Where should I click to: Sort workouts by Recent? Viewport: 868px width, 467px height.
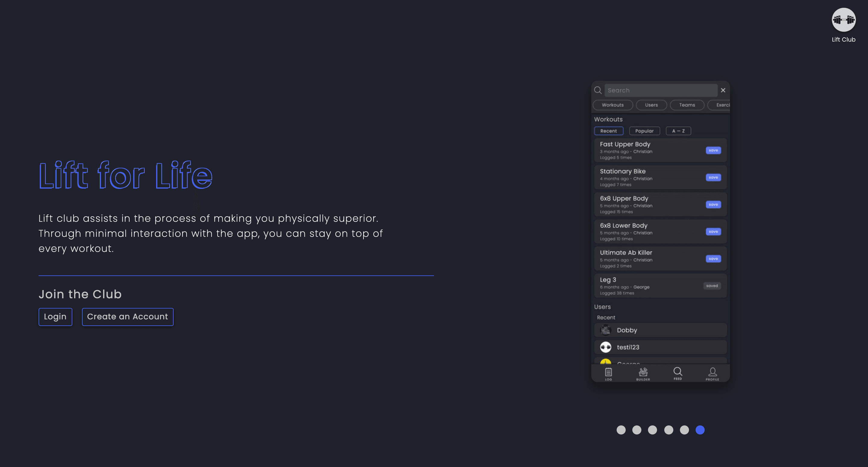click(609, 131)
